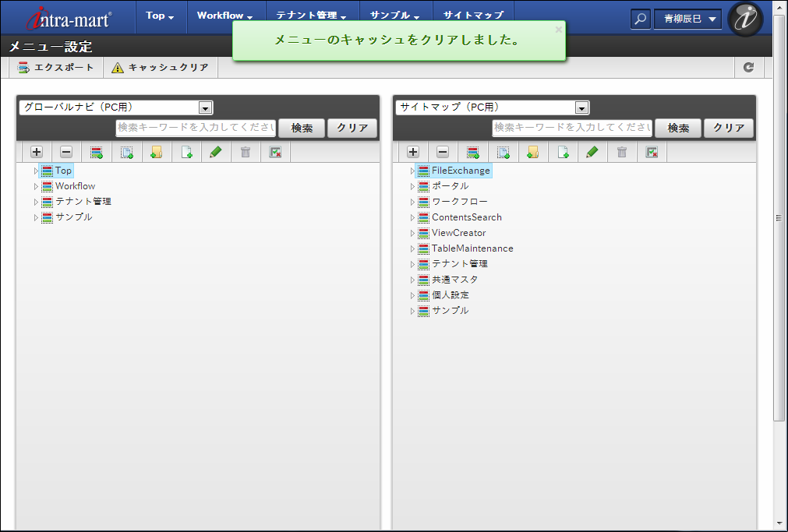Click the intra-mart logo
788x532 pixels.
click(69, 19)
